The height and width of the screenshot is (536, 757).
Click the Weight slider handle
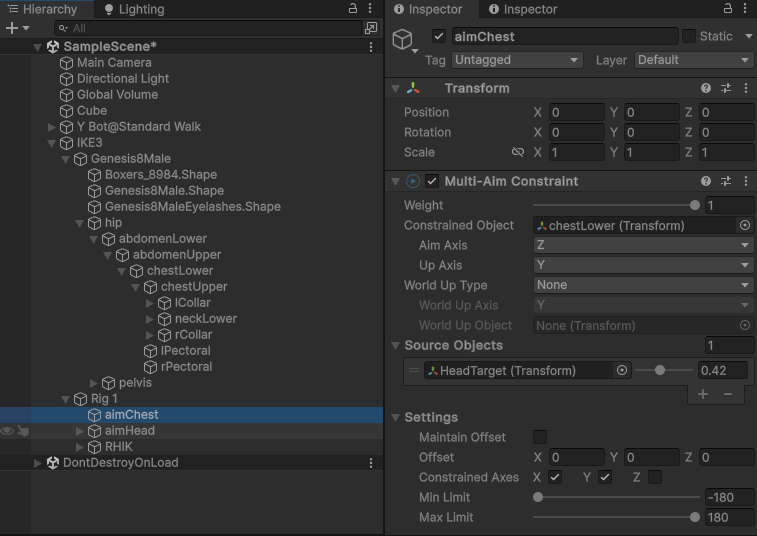(695, 205)
